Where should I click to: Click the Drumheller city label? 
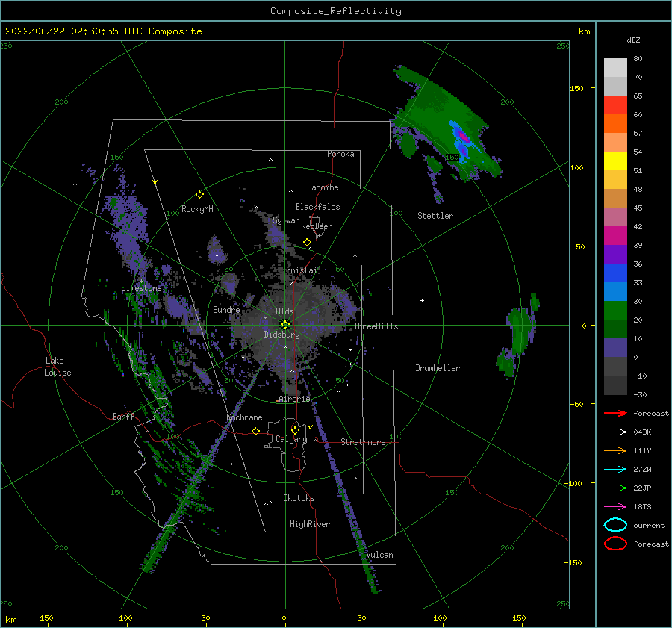click(438, 368)
